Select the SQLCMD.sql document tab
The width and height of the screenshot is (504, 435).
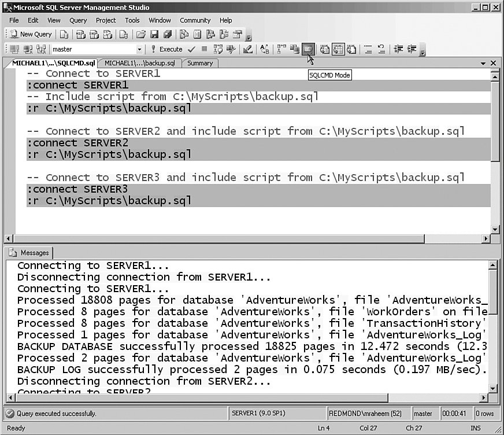coord(53,63)
